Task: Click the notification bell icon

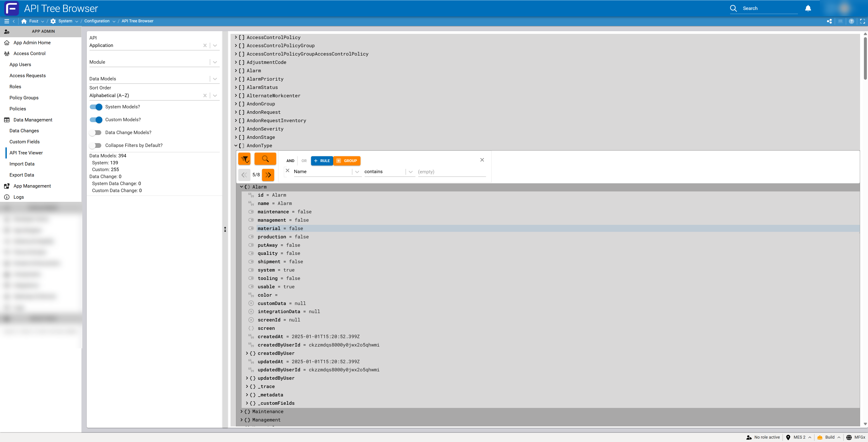Action: (808, 8)
